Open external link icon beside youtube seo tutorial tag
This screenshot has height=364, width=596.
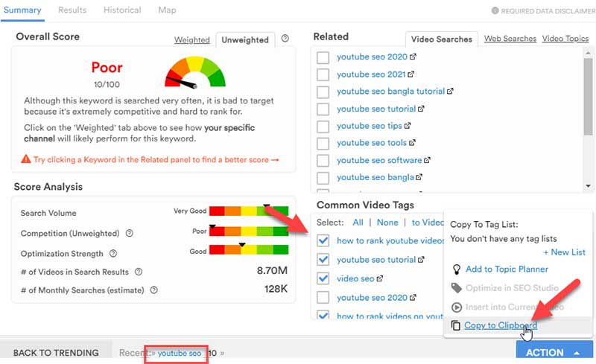[421, 260]
